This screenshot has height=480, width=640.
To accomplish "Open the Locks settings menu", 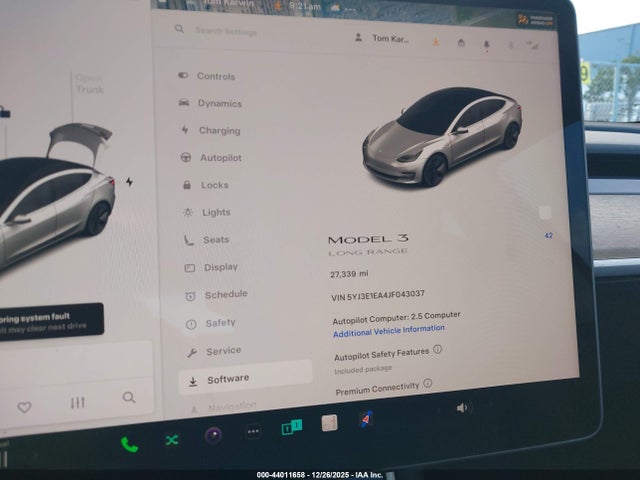I will (205, 185).
